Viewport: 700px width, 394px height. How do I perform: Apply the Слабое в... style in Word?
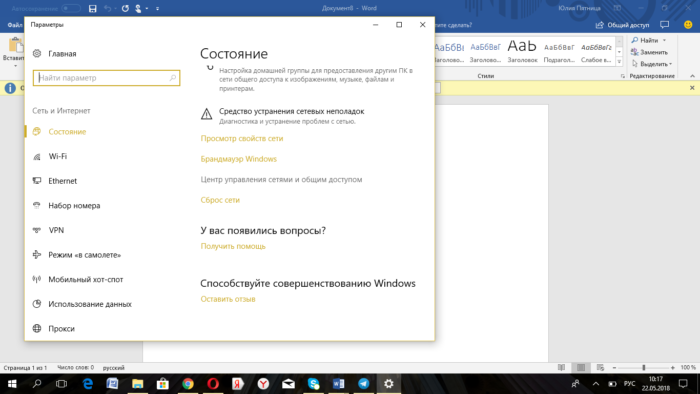pyautogui.click(x=596, y=50)
